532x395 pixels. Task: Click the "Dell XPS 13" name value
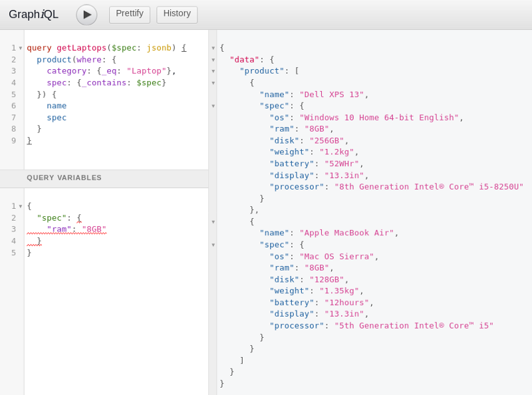pyautogui.click(x=332, y=94)
